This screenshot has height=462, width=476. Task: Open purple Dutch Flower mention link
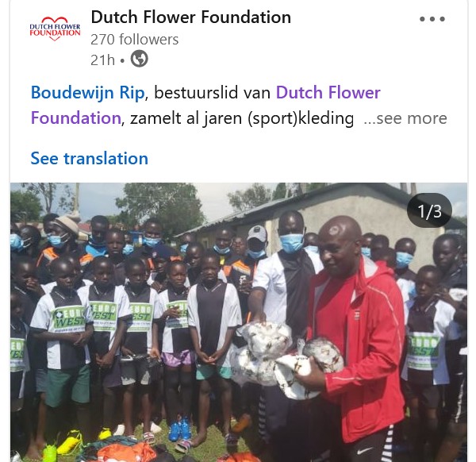(328, 92)
